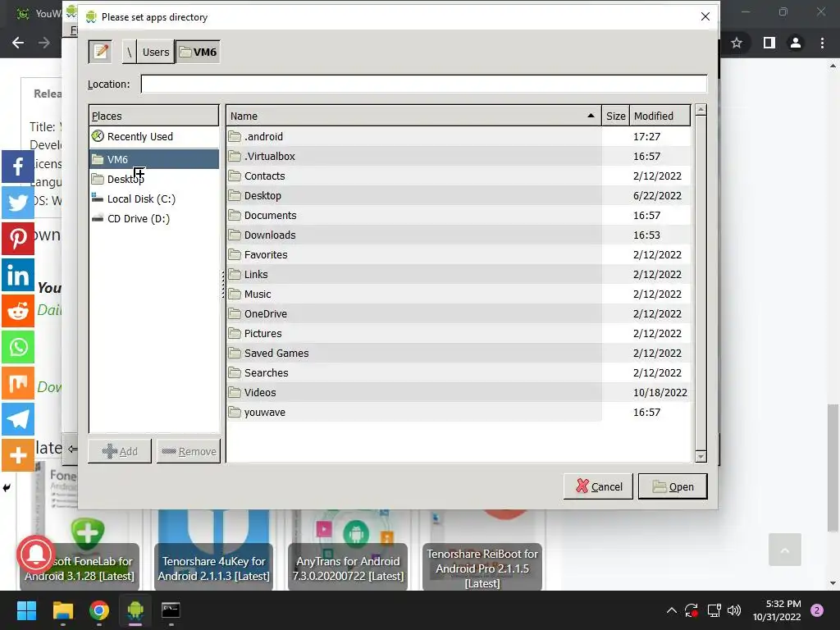Select VM6 in the Places list
Image resolution: width=840 pixels, height=630 pixels.
point(153,160)
